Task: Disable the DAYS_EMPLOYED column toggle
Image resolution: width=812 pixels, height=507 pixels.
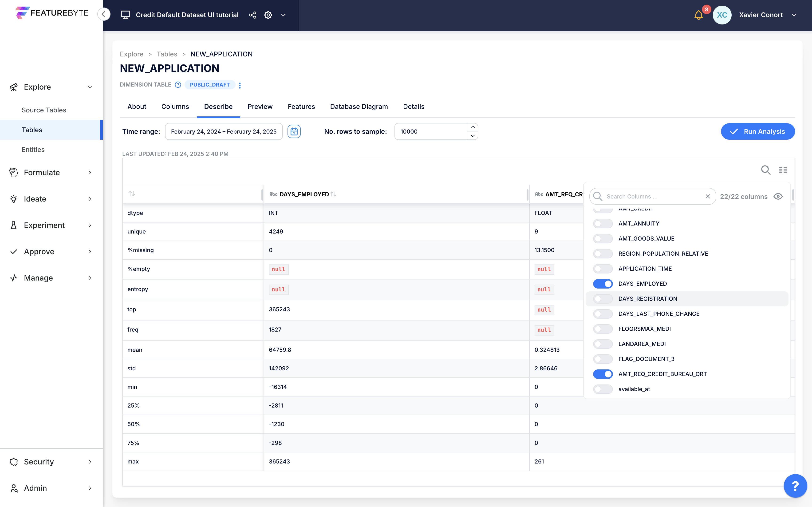Action: (603, 284)
